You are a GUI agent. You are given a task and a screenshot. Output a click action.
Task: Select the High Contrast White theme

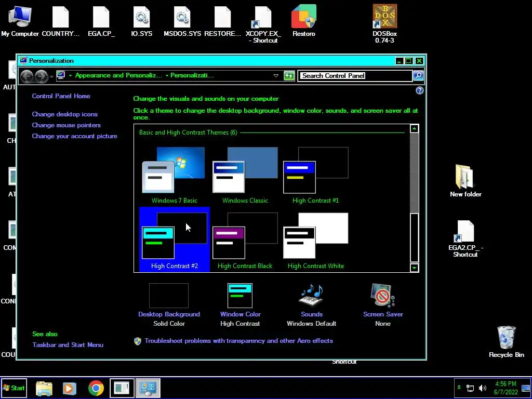pos(315,241)
